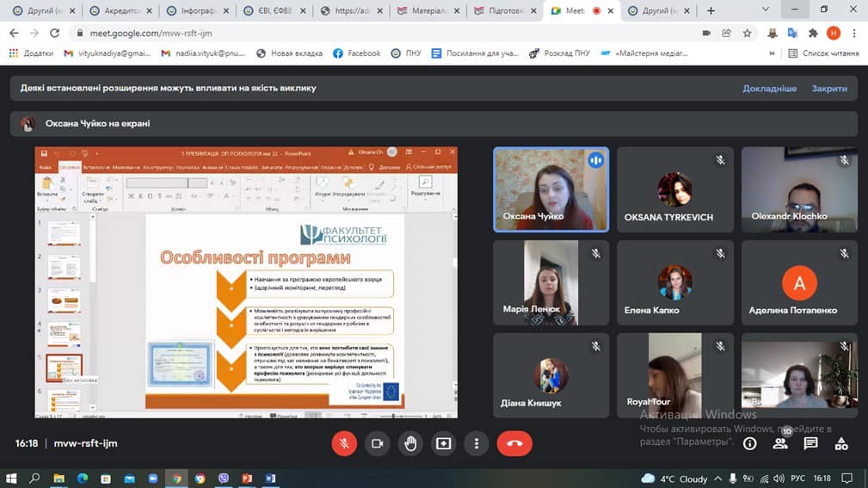Click the Докладніше link
Image resolution: width=868 pixels, height=488 pixels.
click(x=769, y=89)
